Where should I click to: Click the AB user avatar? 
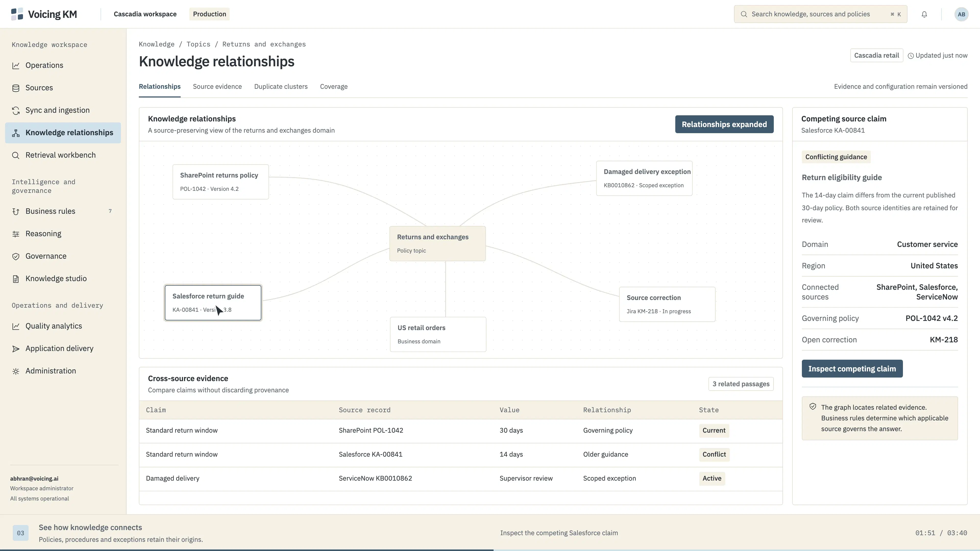pyautogui.click(x=961, y=14)
